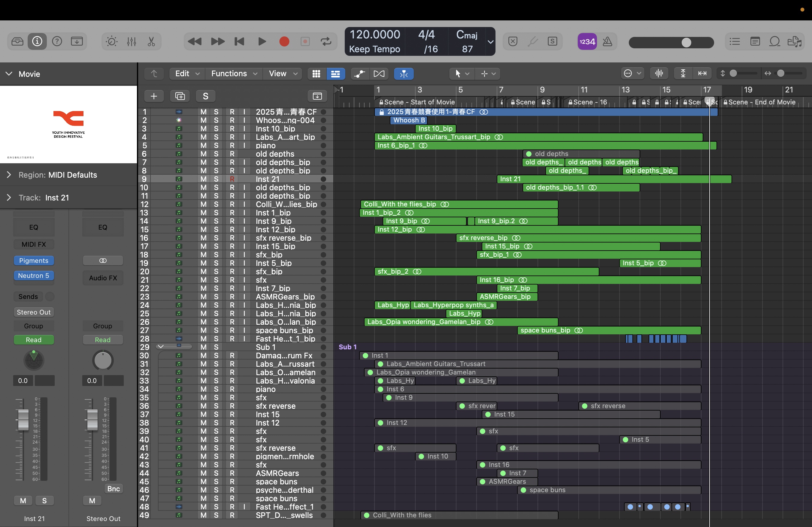Toggle the blue Catch Playhead button
Viewport: 812px width, 527px height.
point(404,74)
